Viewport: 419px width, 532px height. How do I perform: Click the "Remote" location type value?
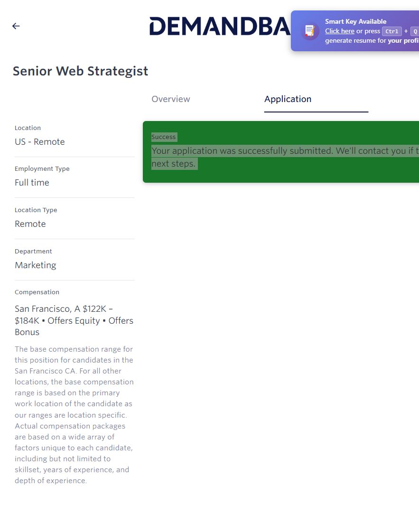coord(30,224)
